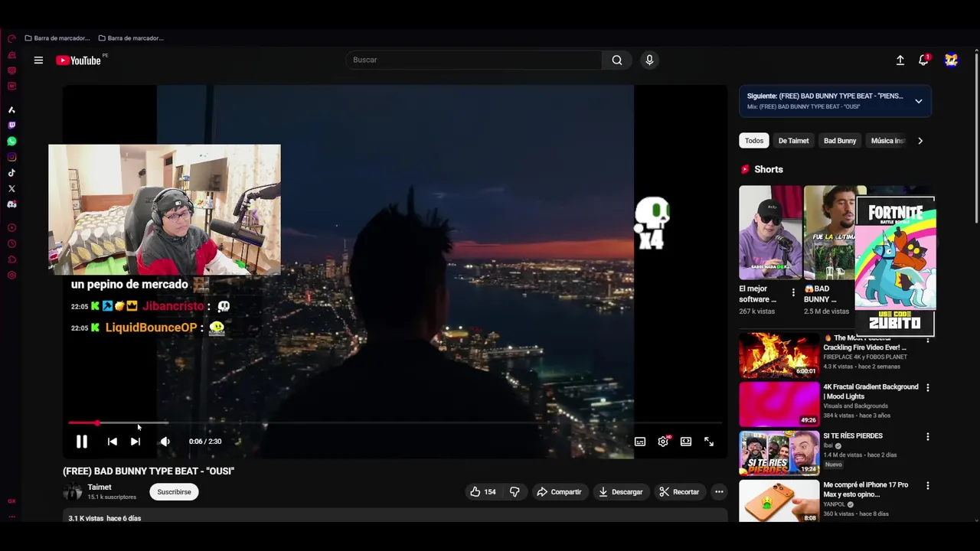The height and width of the screenshot is (551, 980).
Task: Open more actions ellipsis under video
Action: pyautogui.click(x=719, y=492)
